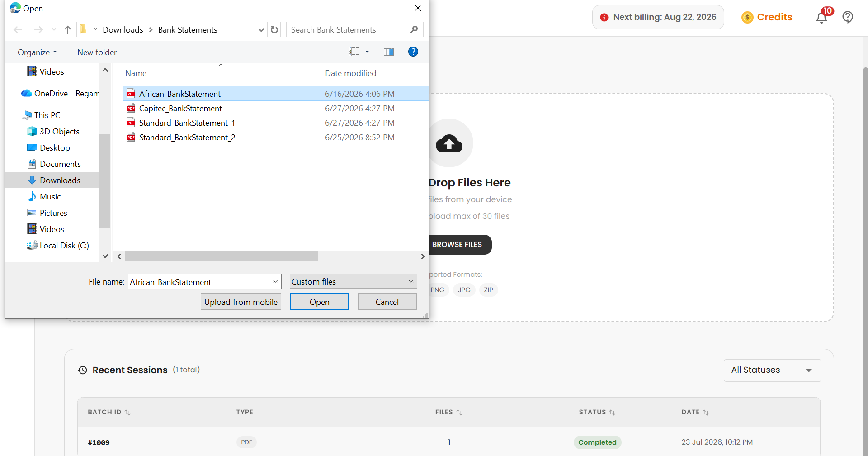Select Capitec_BankStatement PDF file
868x456 pixels.
pos(275,109)
